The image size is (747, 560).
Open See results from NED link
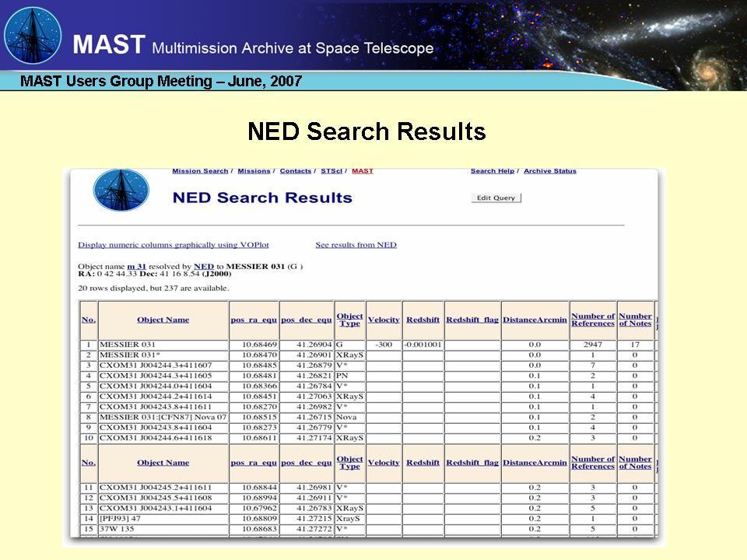pos(356,245)
